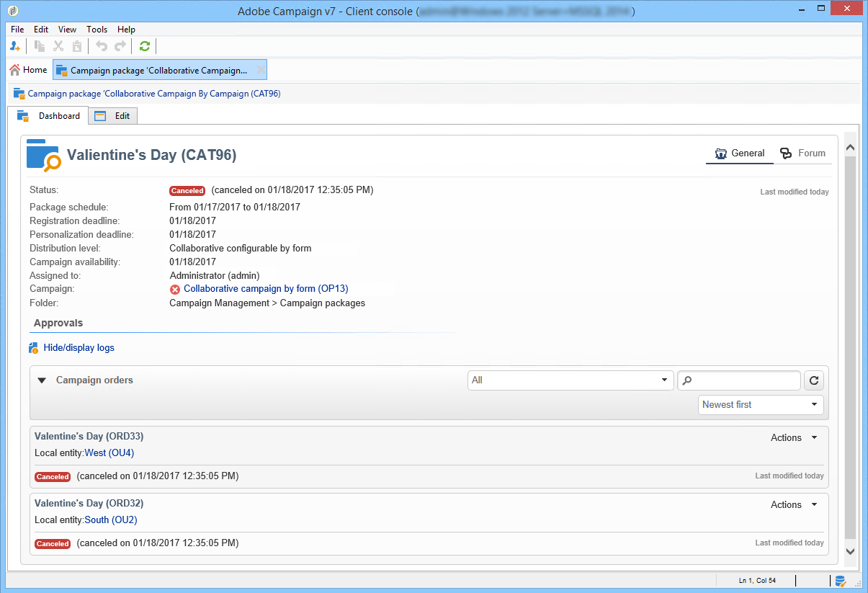Click the Valentine's Day (CAT96) heading
Image resolution: width=868 pixels, height=593 pixels.
151,155
